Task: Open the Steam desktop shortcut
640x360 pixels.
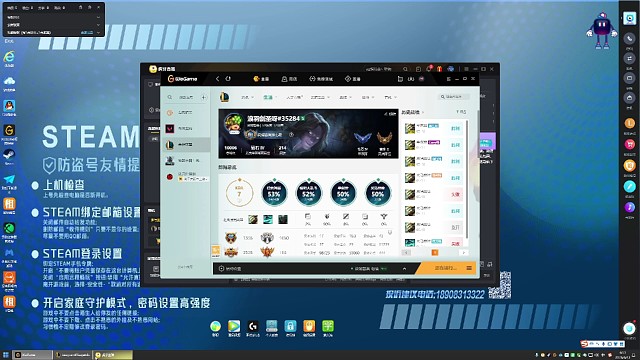Action: [x=9, y=155]
